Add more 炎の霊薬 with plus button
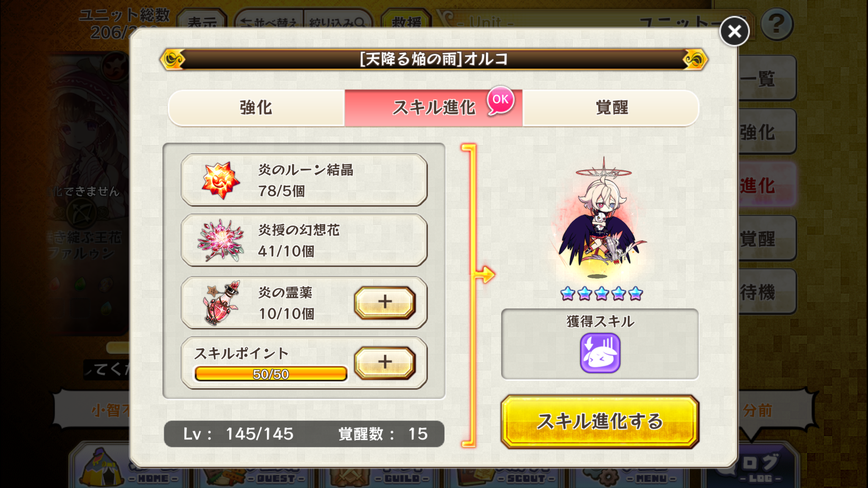Screen dimensions: 868x488 pyautogui.click(x=385, y=302)
